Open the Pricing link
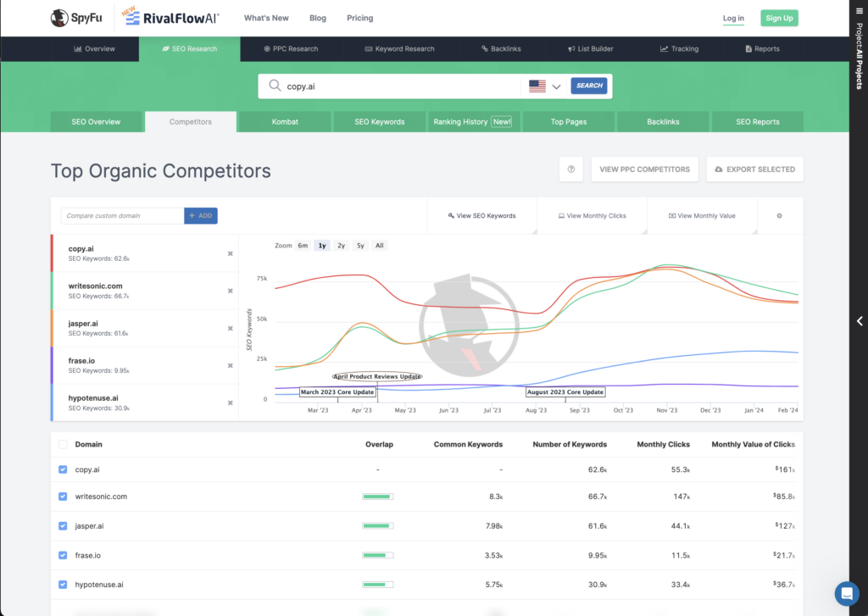This screenshot has width=868, height=616. click(x=359, y=18)
